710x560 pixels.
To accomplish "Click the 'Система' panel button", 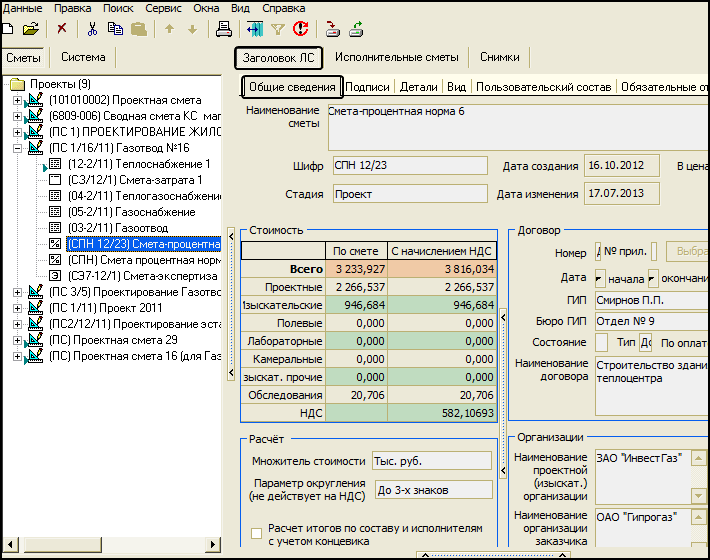I will [x=83, y=58].
